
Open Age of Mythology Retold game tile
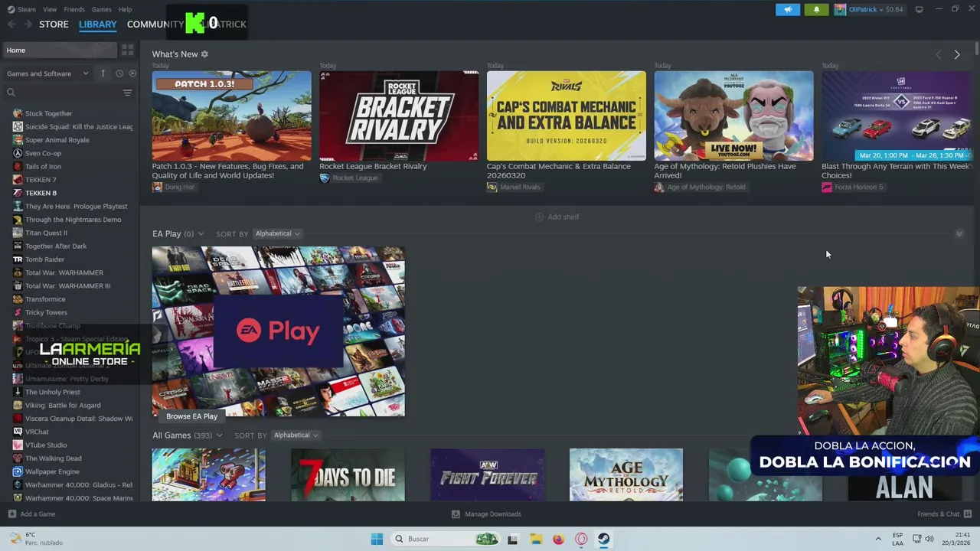click(626, 475)
